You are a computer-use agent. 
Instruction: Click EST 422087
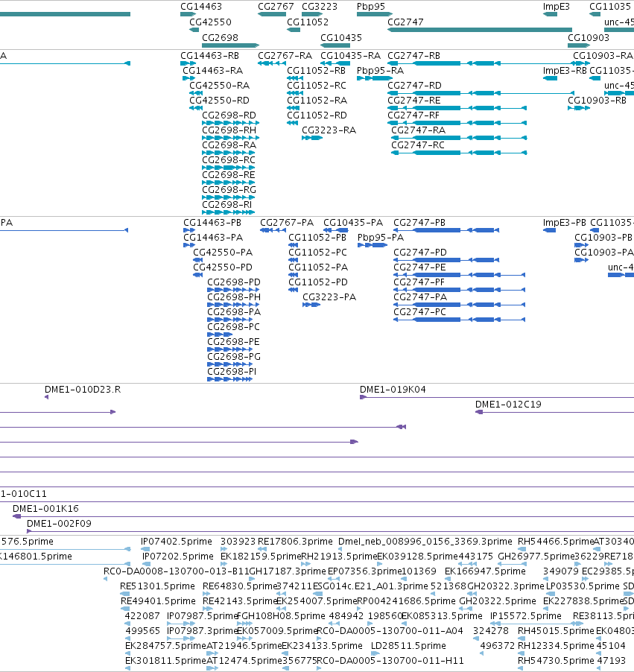pyautogui.click(x=142, y=616)
